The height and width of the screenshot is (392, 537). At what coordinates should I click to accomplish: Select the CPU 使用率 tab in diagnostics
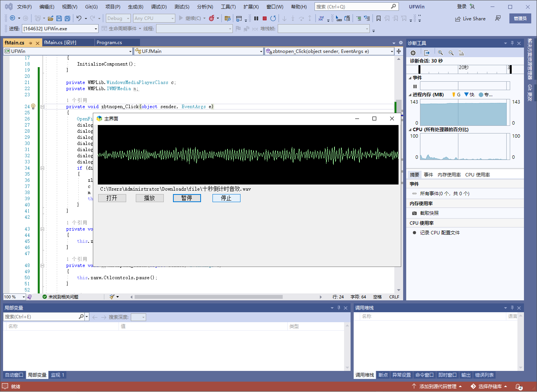(478, 175)
